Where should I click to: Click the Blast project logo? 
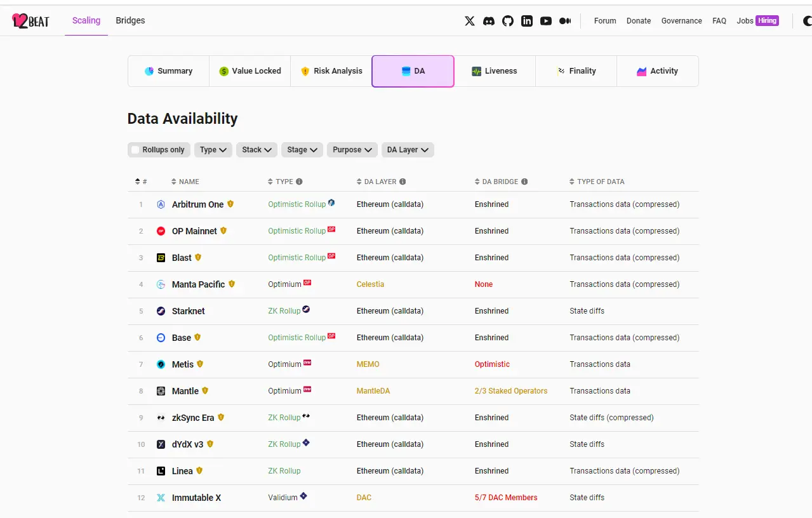point(161,258)
